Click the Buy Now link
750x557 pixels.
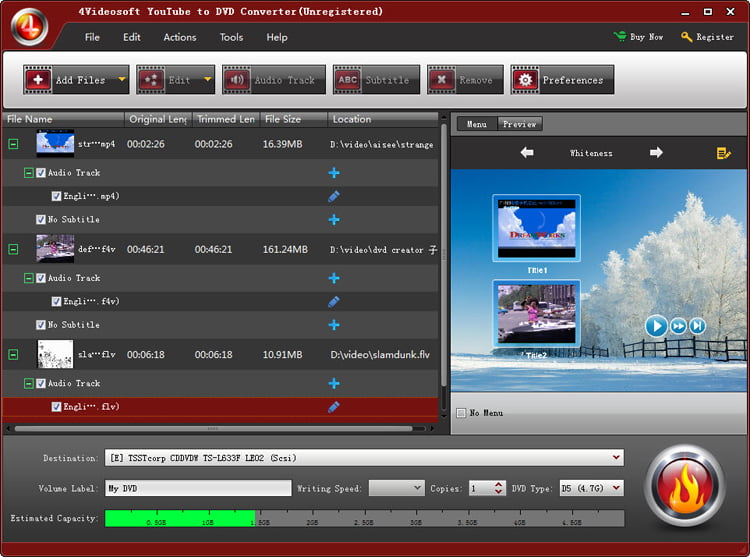coord(639,37)
